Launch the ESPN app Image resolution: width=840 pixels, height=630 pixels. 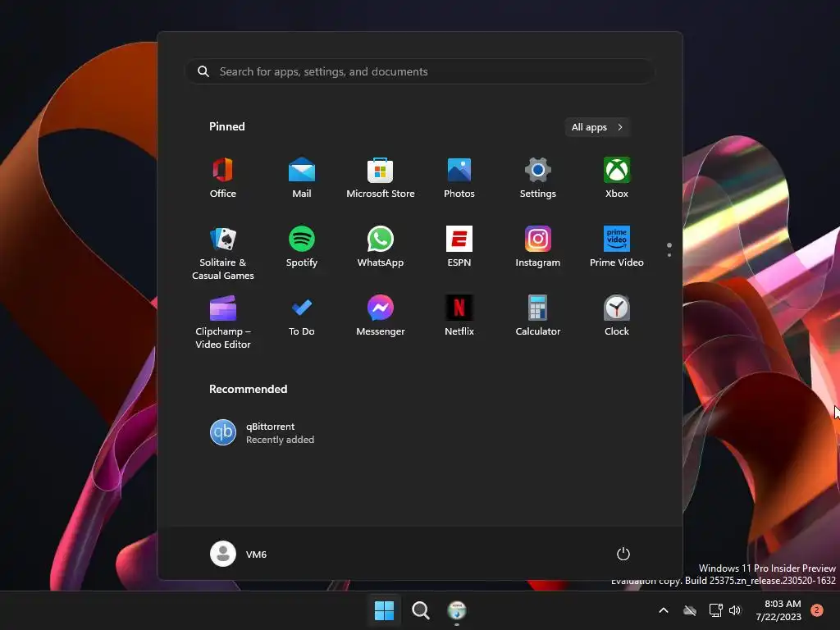pyautogui.click(x=459, y=248)
